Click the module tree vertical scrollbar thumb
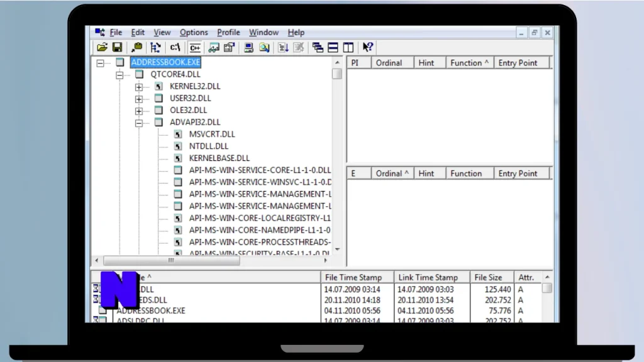The height and width of the screenshot is (362, 644). pyautogui.click(x=337, y=74)
